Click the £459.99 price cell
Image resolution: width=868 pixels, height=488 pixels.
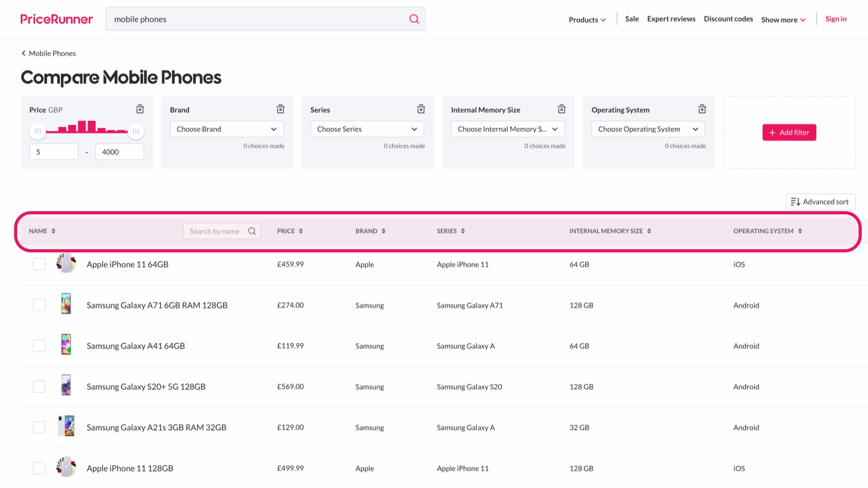(x=291, y=264)
